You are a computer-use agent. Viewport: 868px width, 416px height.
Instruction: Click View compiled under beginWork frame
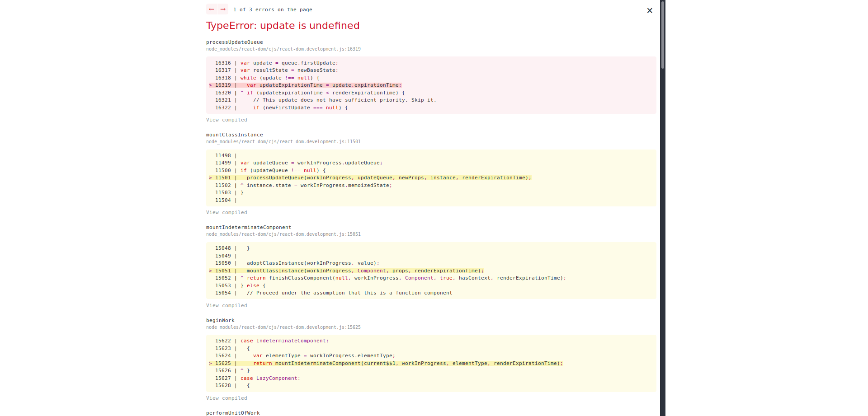tap(226, 398)
